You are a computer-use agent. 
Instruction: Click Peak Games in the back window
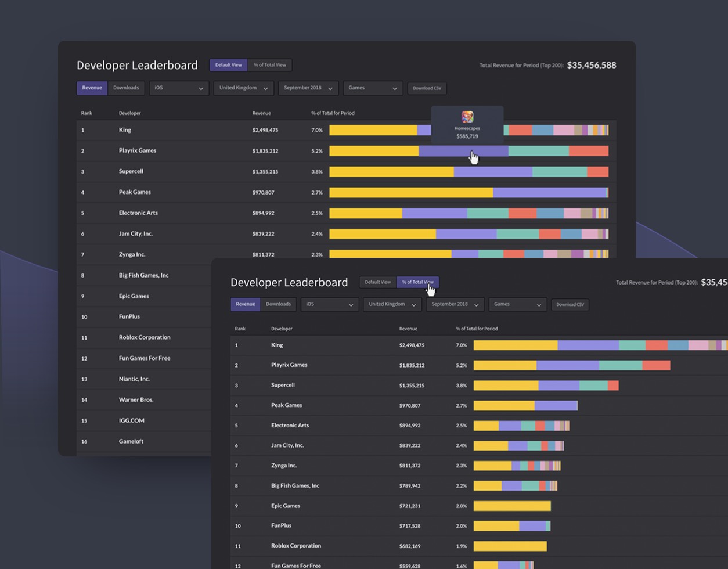135,192
